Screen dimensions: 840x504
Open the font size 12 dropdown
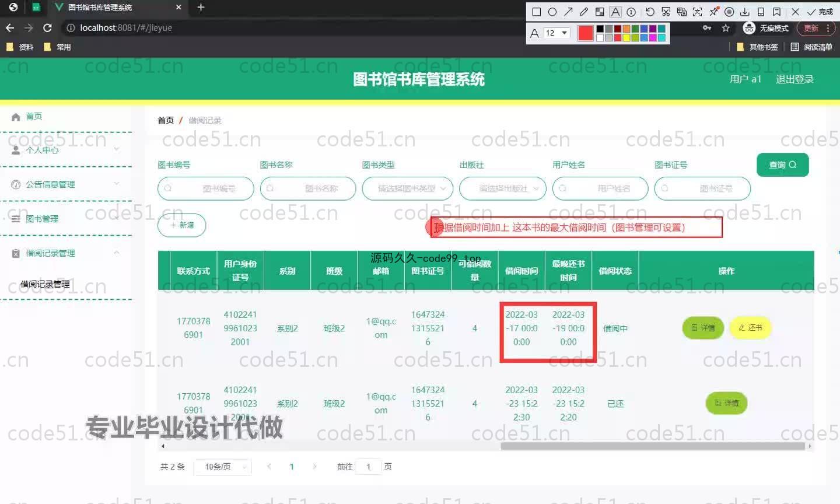pyautogui.click(x=556, y=33)
